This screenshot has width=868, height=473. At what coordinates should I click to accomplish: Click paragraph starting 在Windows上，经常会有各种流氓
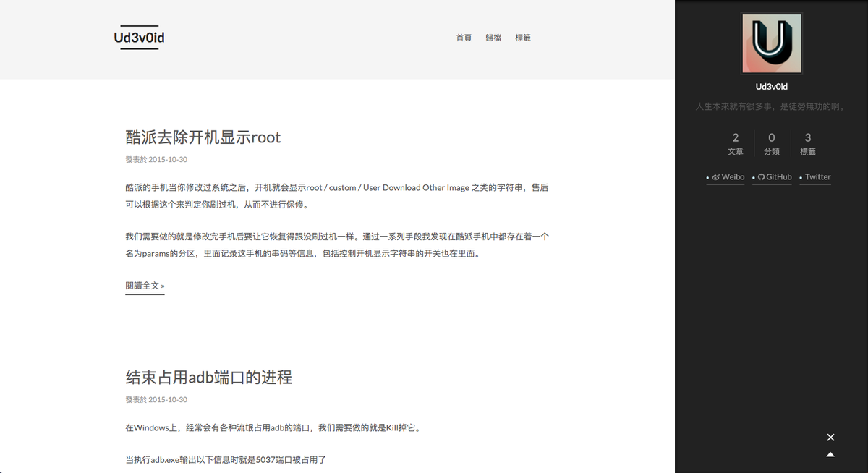click(273, 427)
